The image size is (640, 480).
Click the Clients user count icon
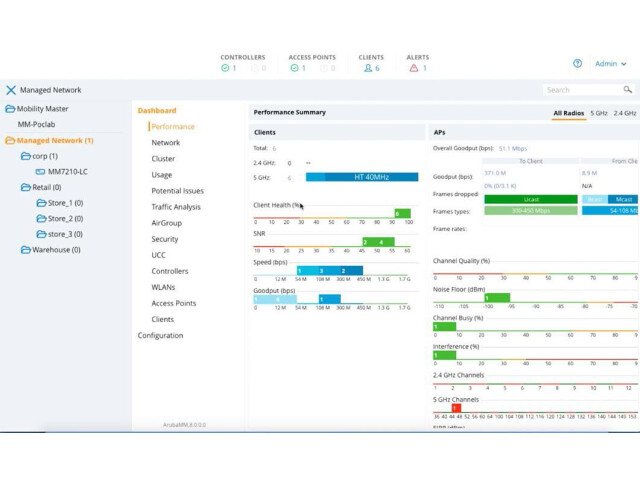click(x=367, y=68)
